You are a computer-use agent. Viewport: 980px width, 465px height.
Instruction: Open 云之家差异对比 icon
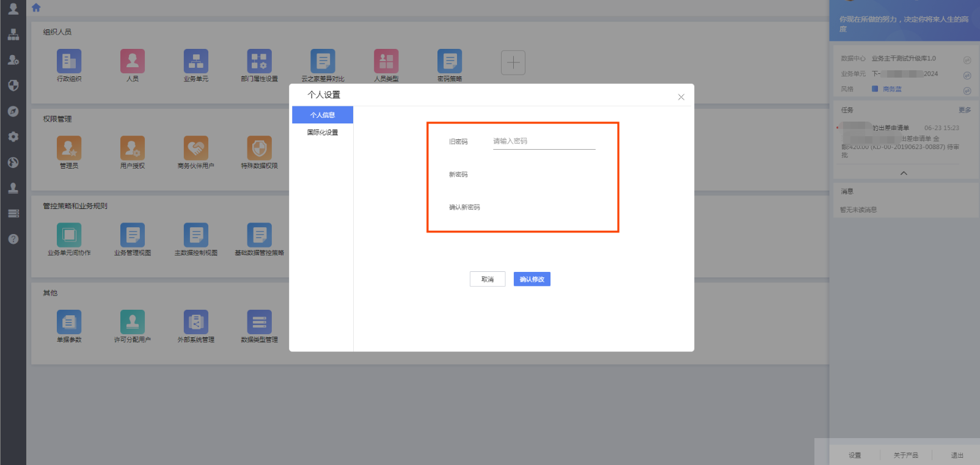click(x=323, y=61)
